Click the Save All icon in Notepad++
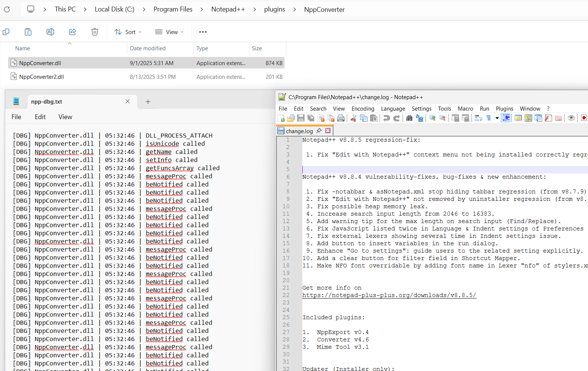The height and width of the screenshot is (371, 588). click(x=311, y=118)
